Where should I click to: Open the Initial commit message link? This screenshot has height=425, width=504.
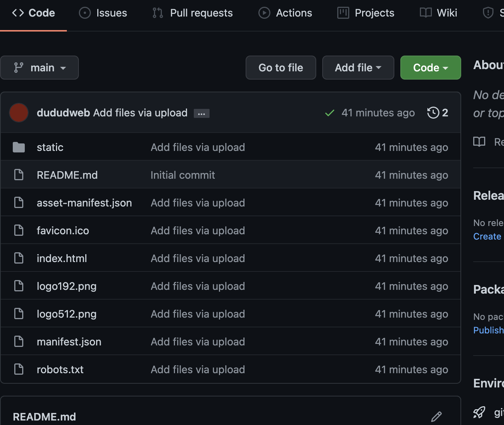click(183, 175)
